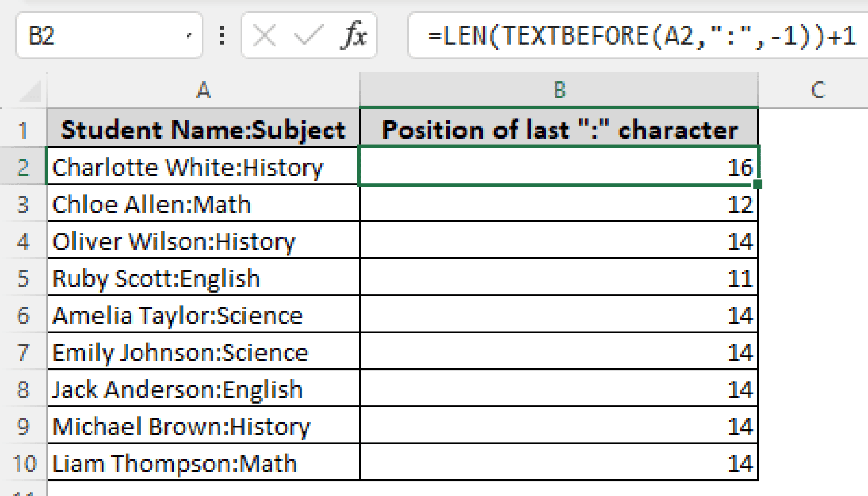The image size is (868, 496).
Task: Click the fill handle on cell B2
Action: [x=757, y=184]
